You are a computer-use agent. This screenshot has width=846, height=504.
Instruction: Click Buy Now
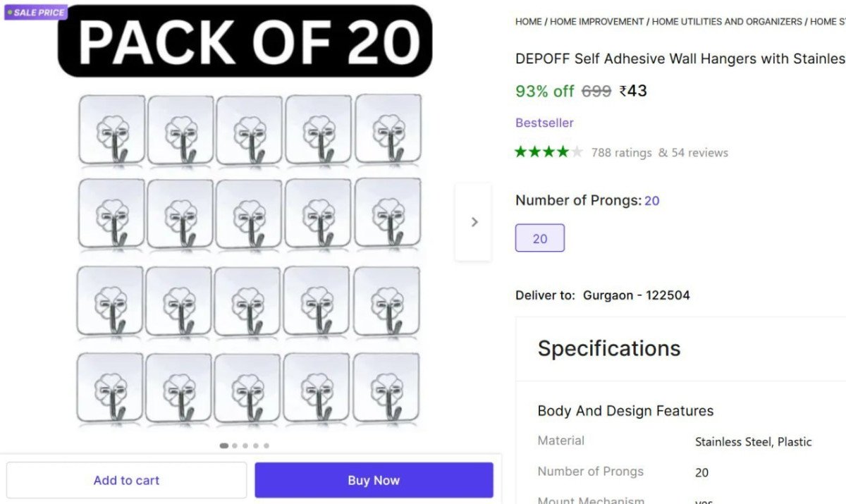point(374,480)
